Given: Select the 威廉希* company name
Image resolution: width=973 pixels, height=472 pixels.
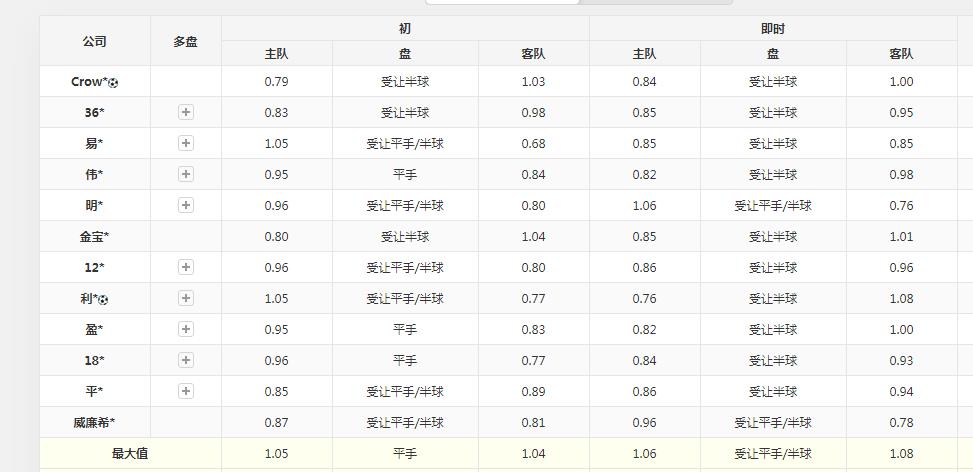Looking at the screenshot, I should click(x=94, y=422).
